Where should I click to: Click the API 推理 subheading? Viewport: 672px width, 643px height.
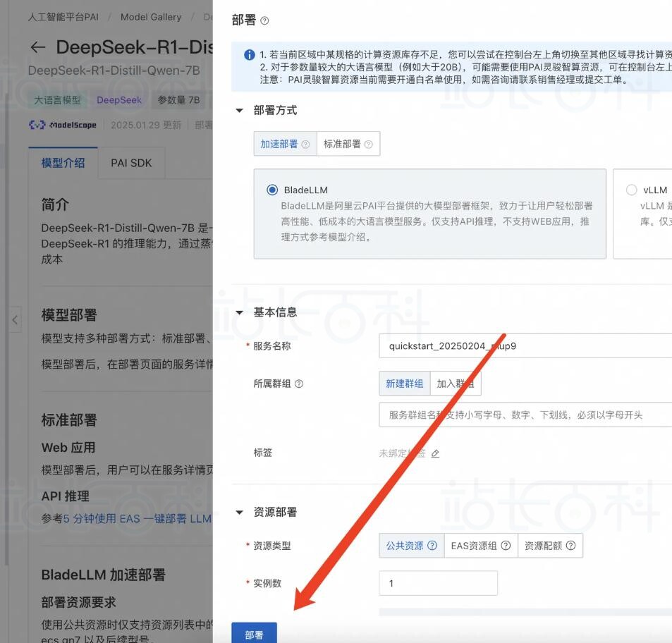(x=66, y=496)
